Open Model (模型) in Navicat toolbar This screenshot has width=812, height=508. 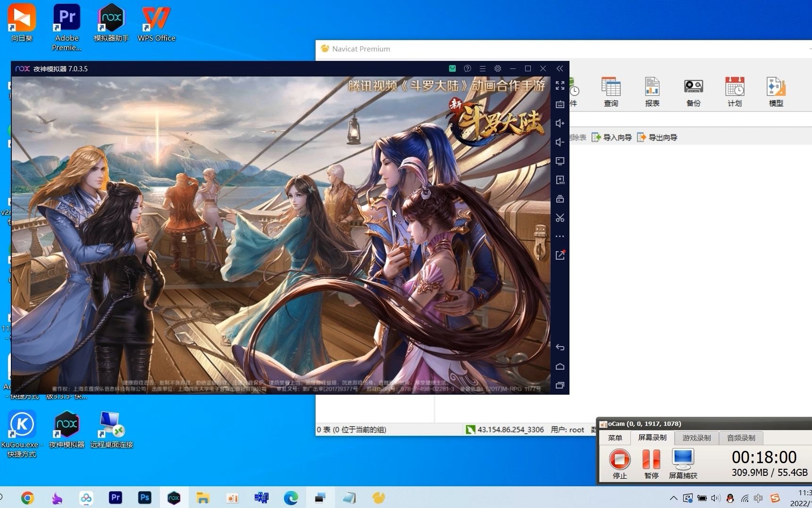tap(776, 92)
